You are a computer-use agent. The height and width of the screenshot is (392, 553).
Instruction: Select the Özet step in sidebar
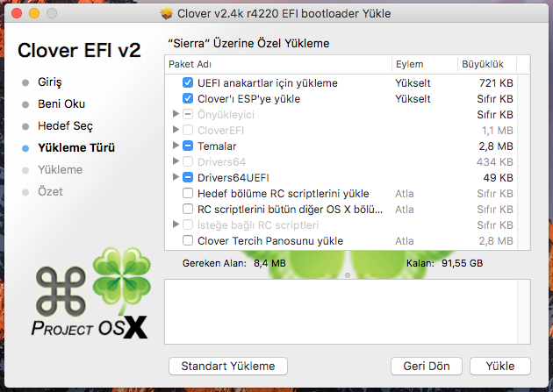50,191
